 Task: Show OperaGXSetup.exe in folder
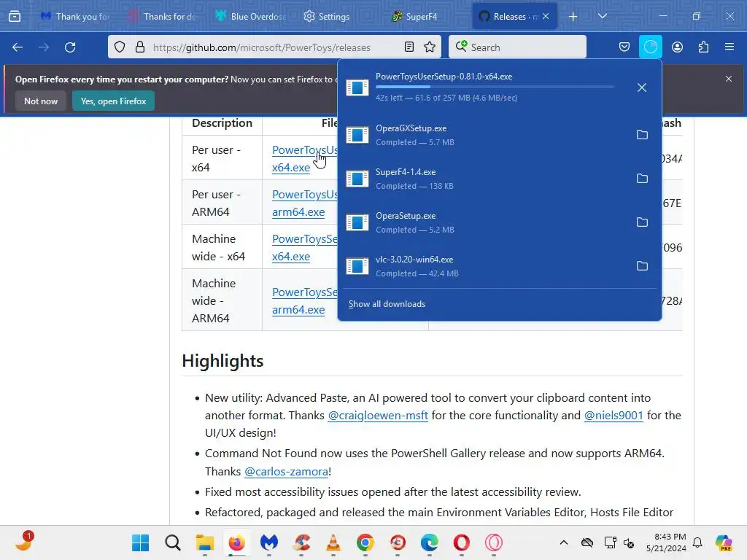(x=642, y=135)
